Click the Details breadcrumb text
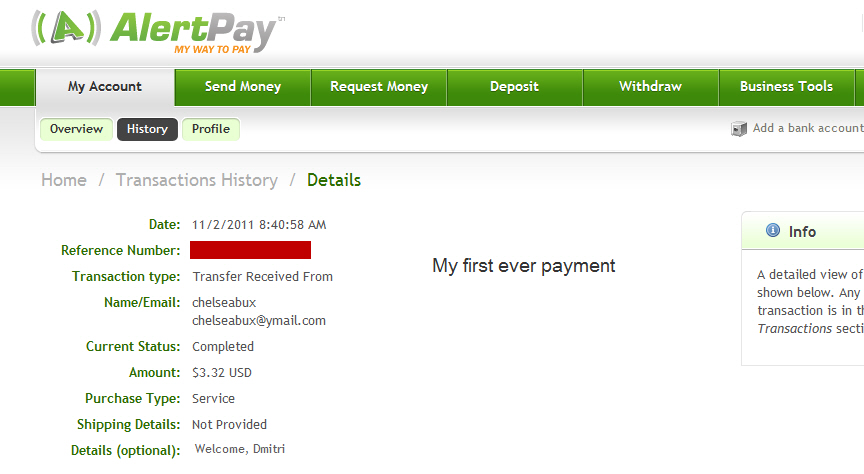The image size is (864, 474). pyautogui.click(x=334, y=180)
